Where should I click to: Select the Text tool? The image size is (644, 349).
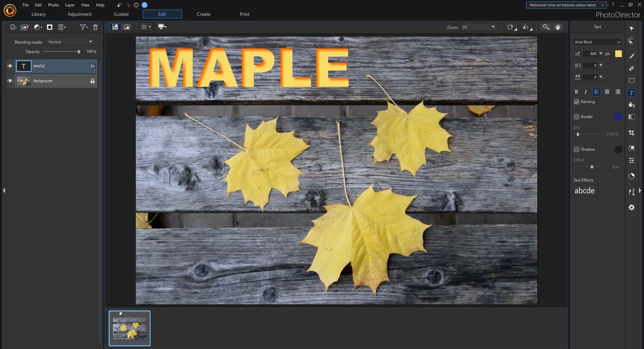632,93
